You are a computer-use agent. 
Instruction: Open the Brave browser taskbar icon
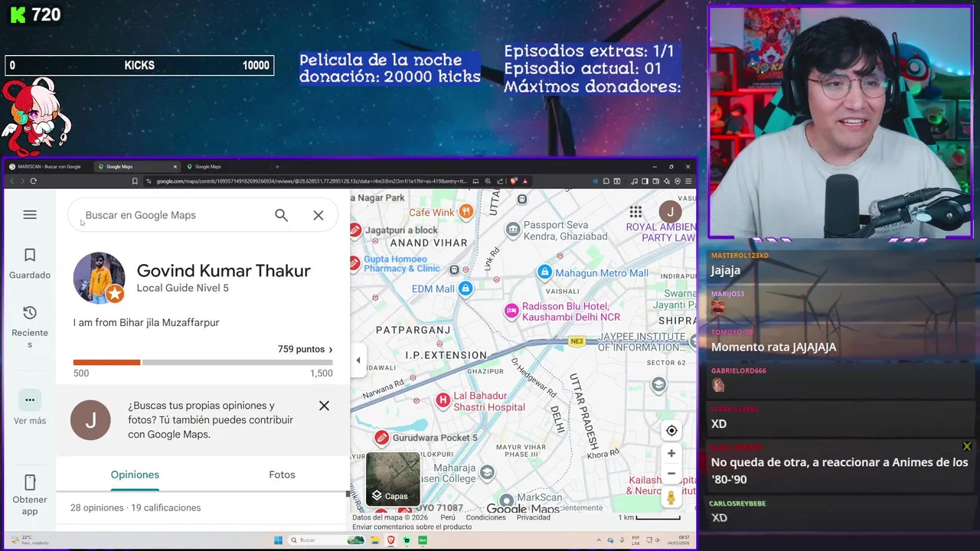390,540
